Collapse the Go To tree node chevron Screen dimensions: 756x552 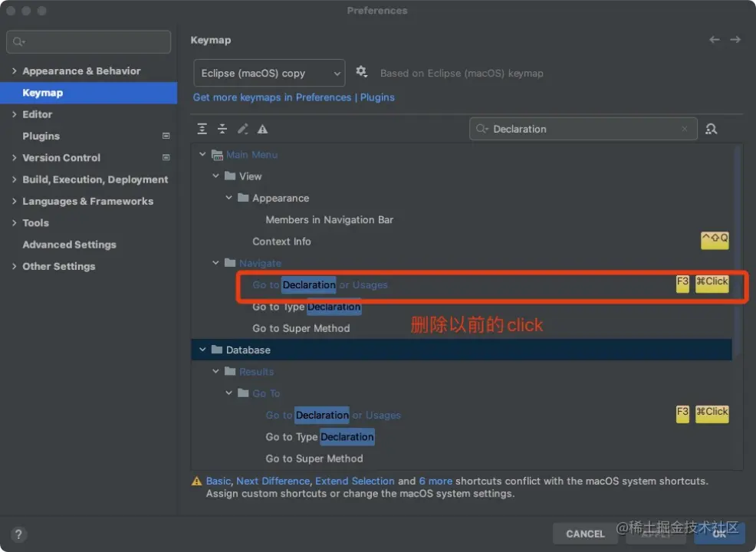pyautogui.click(x=228, y=393)
